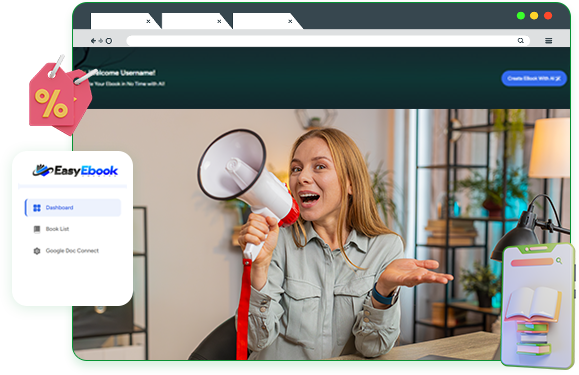579x375 pixels.
Task: Close the first browser tab
Action: (148, 21)
